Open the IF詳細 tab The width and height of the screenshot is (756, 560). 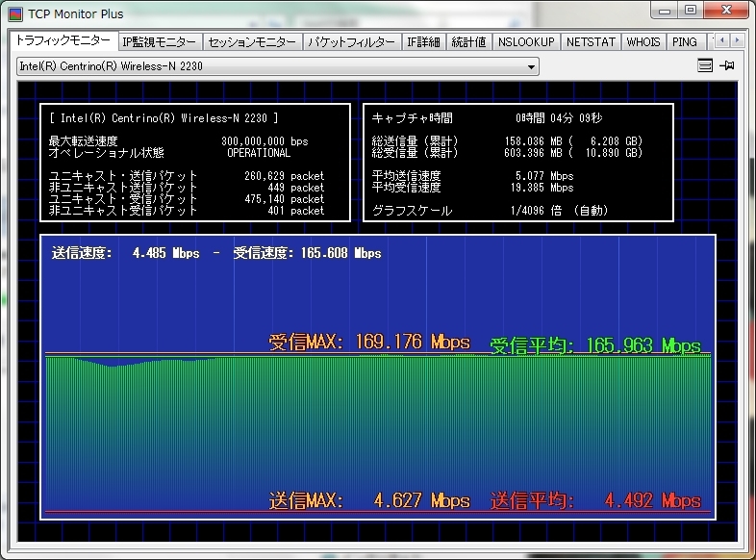click(x=423, y=42)
